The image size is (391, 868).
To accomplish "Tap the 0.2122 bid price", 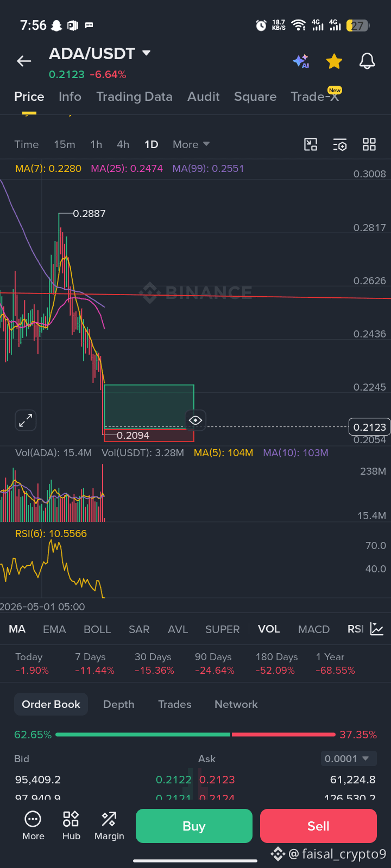I will (x=174, y=780).
